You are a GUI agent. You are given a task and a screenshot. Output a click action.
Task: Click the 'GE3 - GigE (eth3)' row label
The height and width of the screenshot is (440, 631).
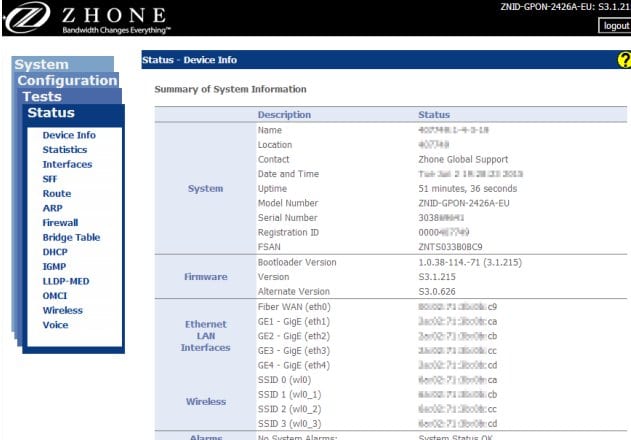(x=294, y=351)
